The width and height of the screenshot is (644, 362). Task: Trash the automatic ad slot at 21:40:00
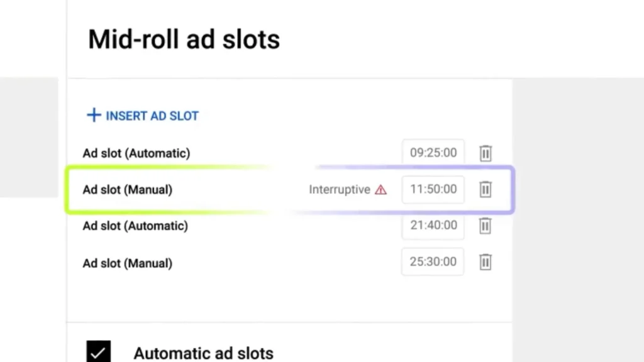click(486, 226)
